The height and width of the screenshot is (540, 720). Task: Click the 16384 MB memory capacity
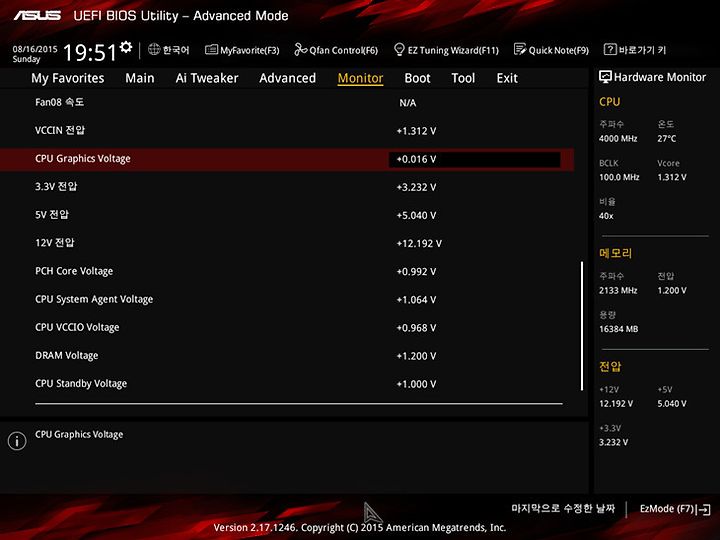[x=619, y=329]
